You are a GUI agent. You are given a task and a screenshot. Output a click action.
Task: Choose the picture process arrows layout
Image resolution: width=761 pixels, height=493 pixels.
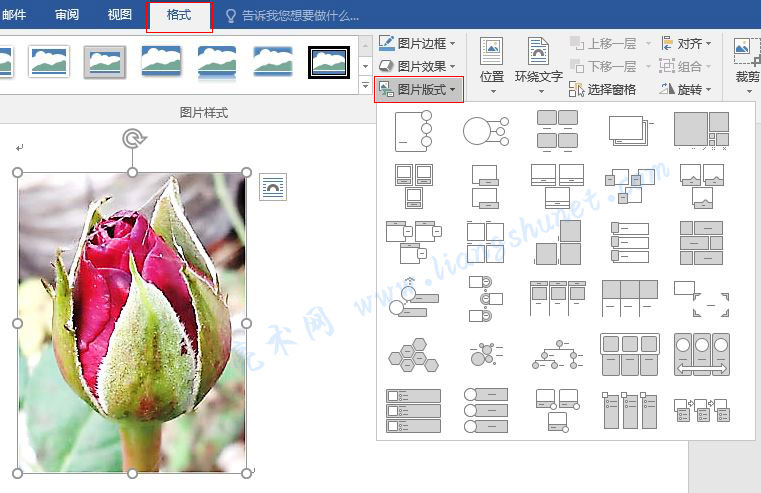click(702, 411)
